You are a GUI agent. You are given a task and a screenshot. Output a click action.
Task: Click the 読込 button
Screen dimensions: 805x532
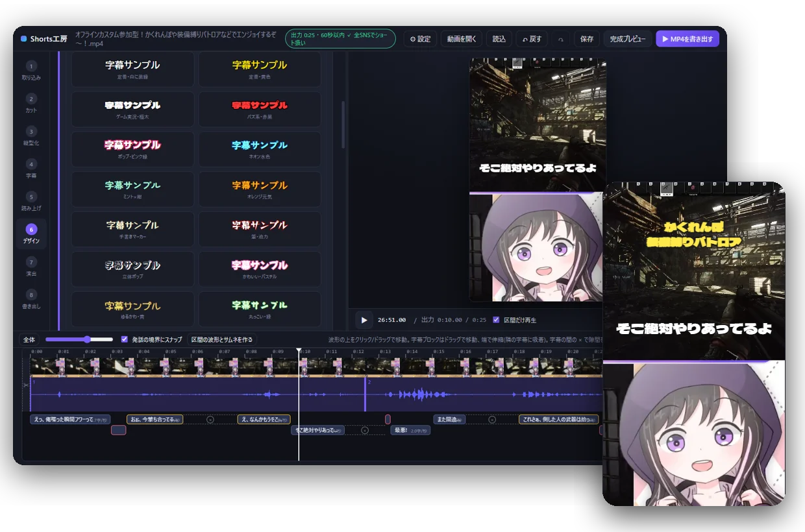[x=499, y=39]
